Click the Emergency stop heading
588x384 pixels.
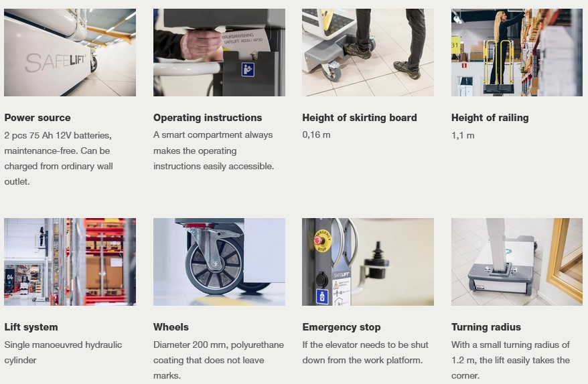tap(342, 327)
